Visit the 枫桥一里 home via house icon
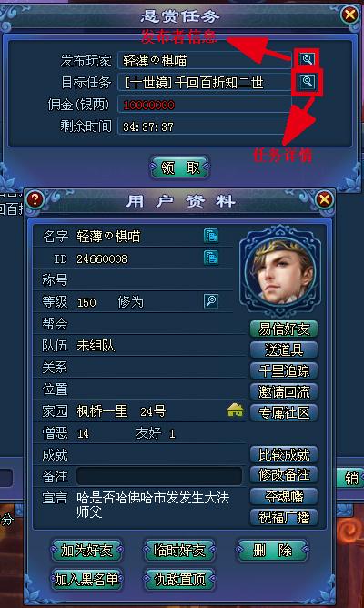Screen dimensions: 364x608 (x=236, y=410)
